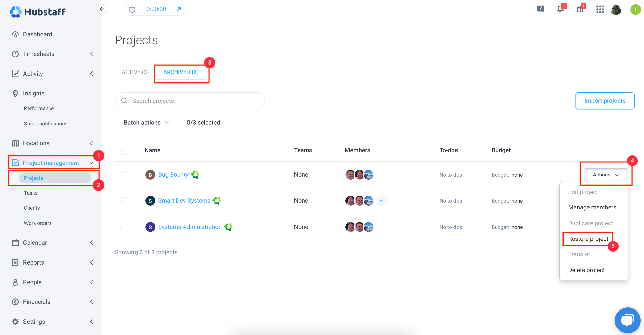This screenshot has width=644, height=335.
Task: Select the Bug Bounty row checkbox
Action: [125, 175]
